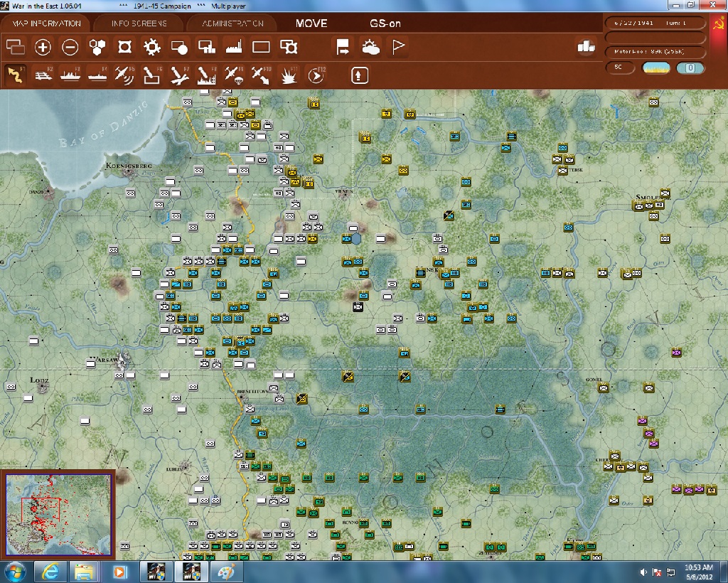This screenshot has width=728, height=583.
Task: Toggle the three-hexagon hex display icon
Action: point(97,47)
